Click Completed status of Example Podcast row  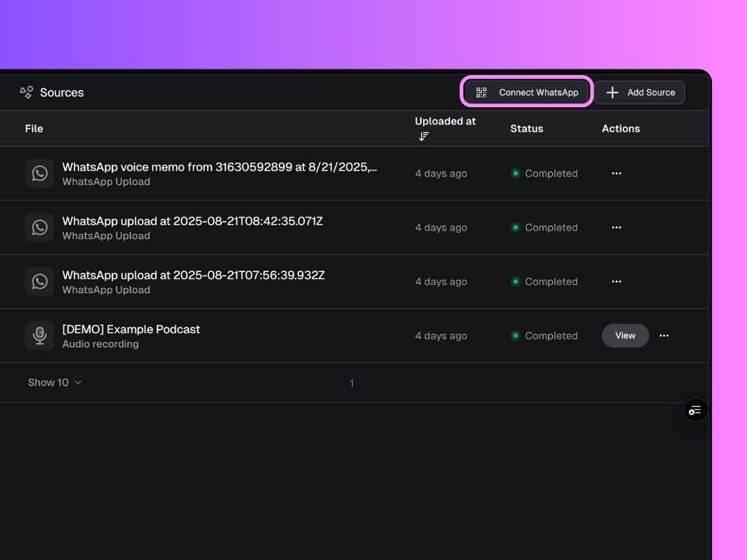point(544,335)
